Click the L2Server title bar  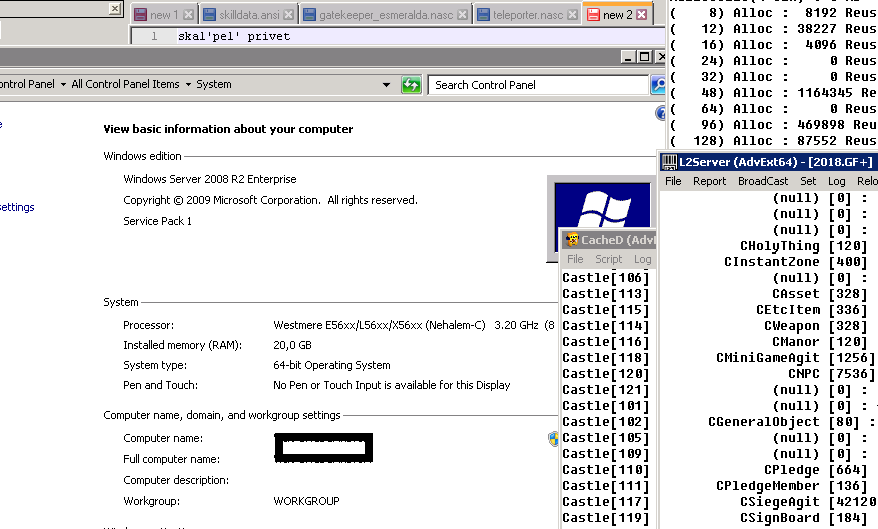(x=769, y=162)
